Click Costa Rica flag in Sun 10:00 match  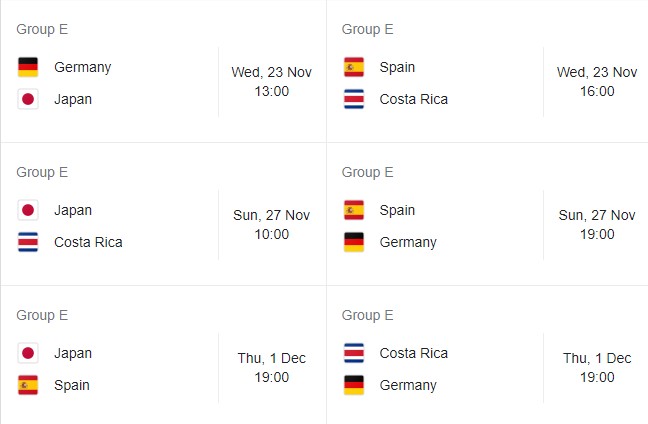[28, 242]
